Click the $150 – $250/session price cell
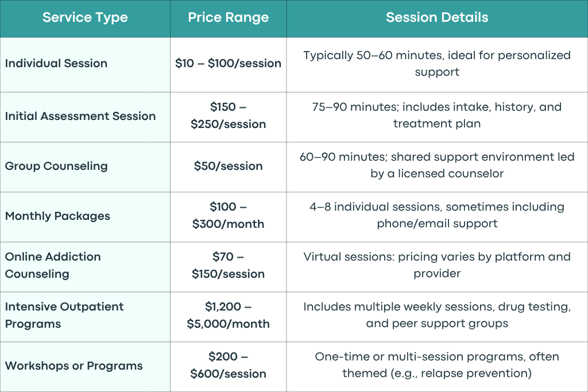This screenshot has width=588, height=392. coord(229,115)
